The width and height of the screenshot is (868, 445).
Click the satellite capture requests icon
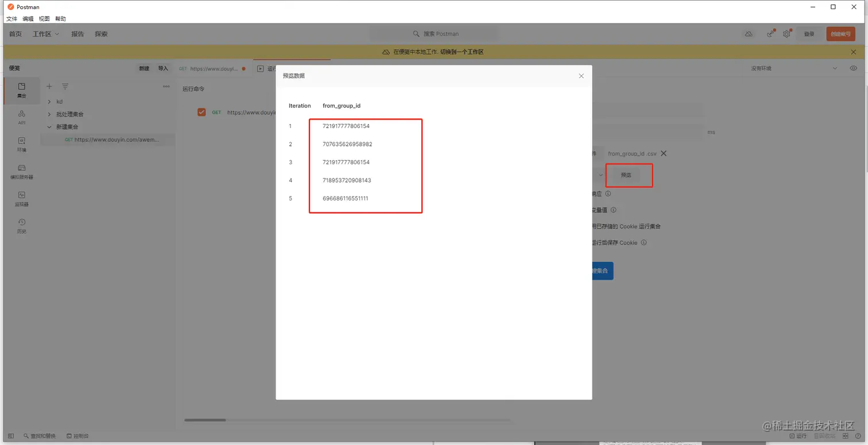(x=770, y=34)
